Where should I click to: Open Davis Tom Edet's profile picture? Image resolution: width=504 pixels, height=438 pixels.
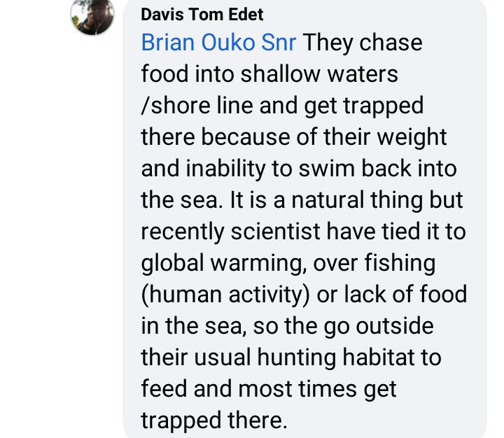(92, 16)
